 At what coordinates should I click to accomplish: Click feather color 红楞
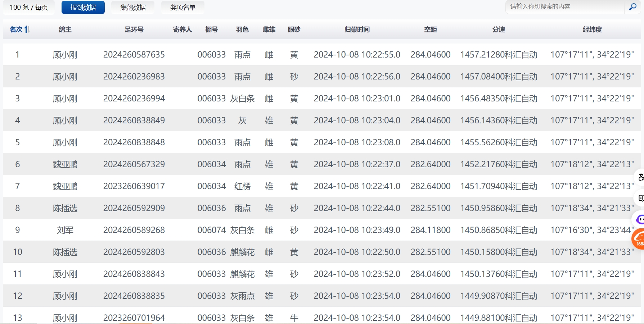[x=242, y=186]
